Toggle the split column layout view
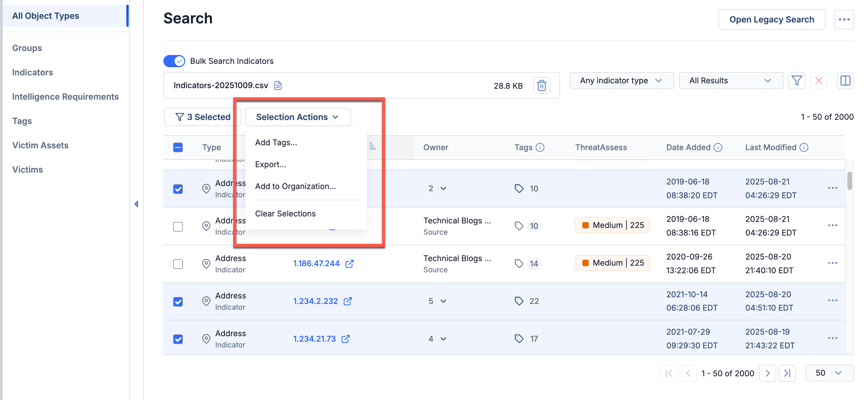Viewport: 868px width, 400px height. 846,80
